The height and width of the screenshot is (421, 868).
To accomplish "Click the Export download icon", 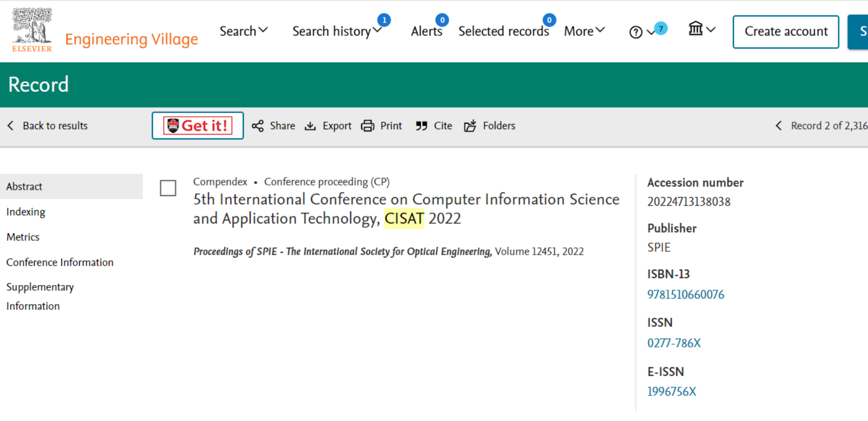I will [x=310, y=126].
